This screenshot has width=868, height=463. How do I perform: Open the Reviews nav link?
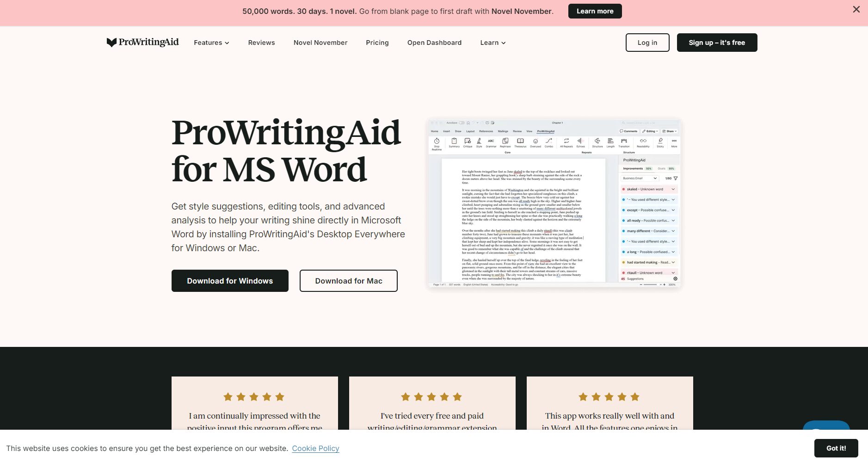point(261,43)
